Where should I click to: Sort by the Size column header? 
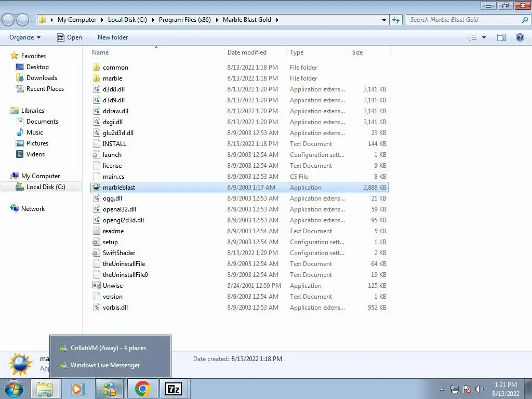click(x=370, y=52)
